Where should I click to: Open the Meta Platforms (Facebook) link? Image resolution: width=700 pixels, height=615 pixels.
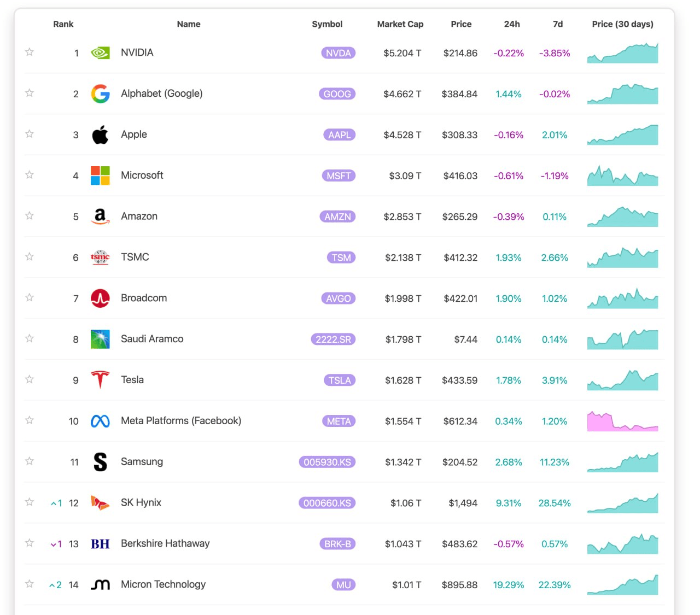click(181, 421)
